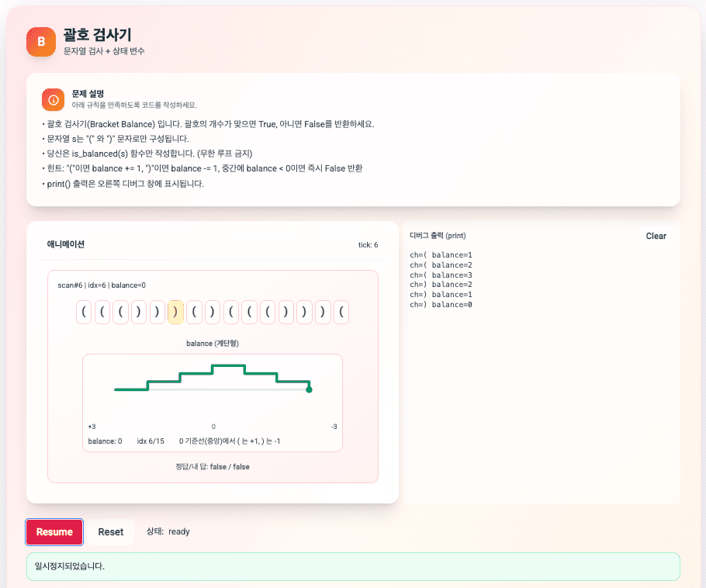The width and height of the screenshot is (706, 588).
Task: Click debug line 'ch=( balance=1'
Action: [441, 255]
